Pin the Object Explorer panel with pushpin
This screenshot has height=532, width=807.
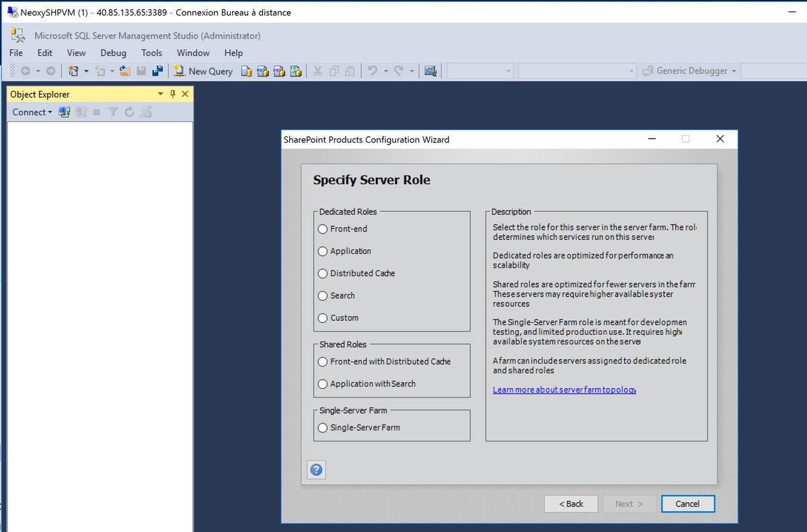pyautogui.click(x=172, y=94)
